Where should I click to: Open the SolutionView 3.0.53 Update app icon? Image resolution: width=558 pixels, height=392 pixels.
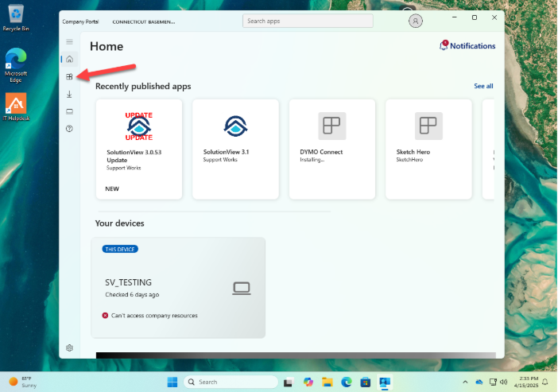139,126
